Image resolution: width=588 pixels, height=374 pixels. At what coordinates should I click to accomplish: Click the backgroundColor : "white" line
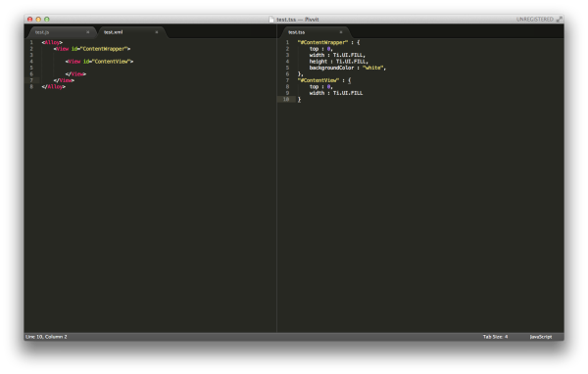[348, 68]
